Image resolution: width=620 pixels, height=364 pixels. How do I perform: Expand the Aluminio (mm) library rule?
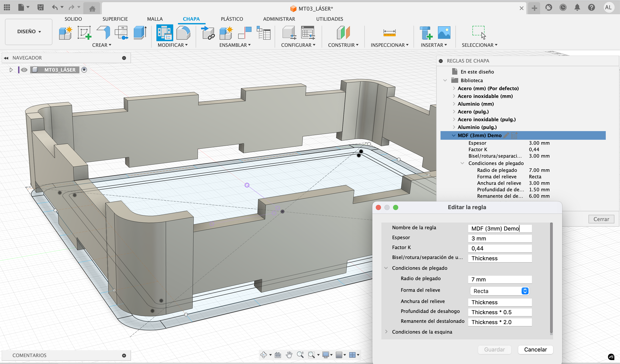click(454, 104)
